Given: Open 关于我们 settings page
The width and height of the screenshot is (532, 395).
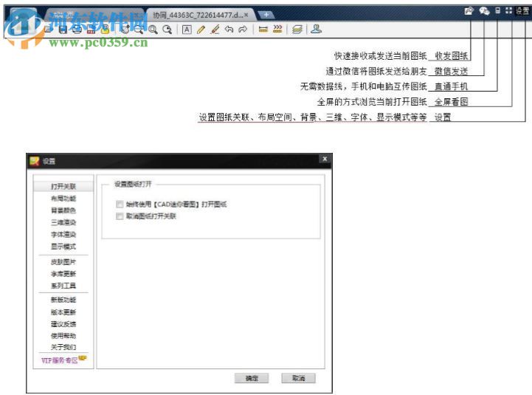Looking at the screenshot, I should [x=63, y=347].
